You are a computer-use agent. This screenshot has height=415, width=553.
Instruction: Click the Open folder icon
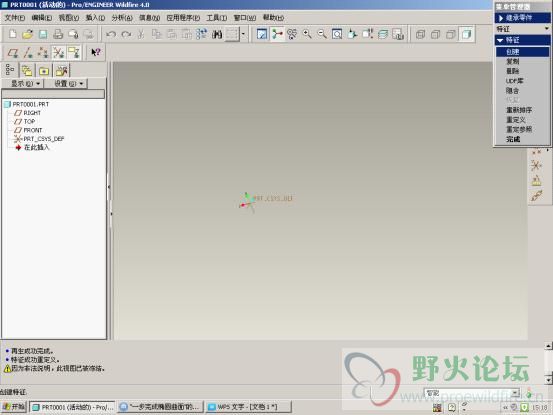(28, 34)
